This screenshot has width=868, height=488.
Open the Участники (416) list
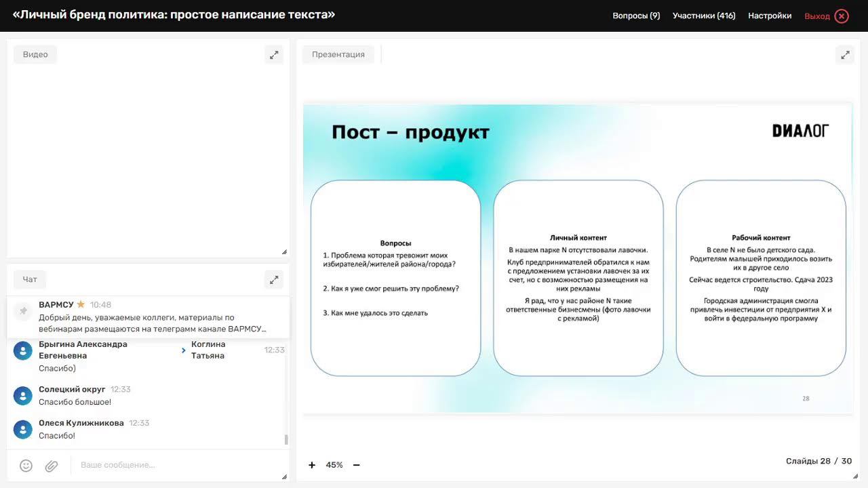[x=704, y=16]
